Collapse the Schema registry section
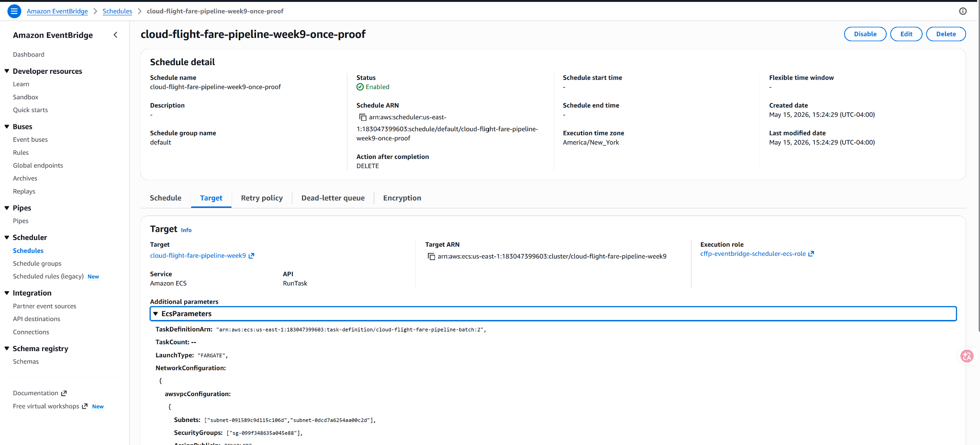980x445 pixels. point(7,349)
